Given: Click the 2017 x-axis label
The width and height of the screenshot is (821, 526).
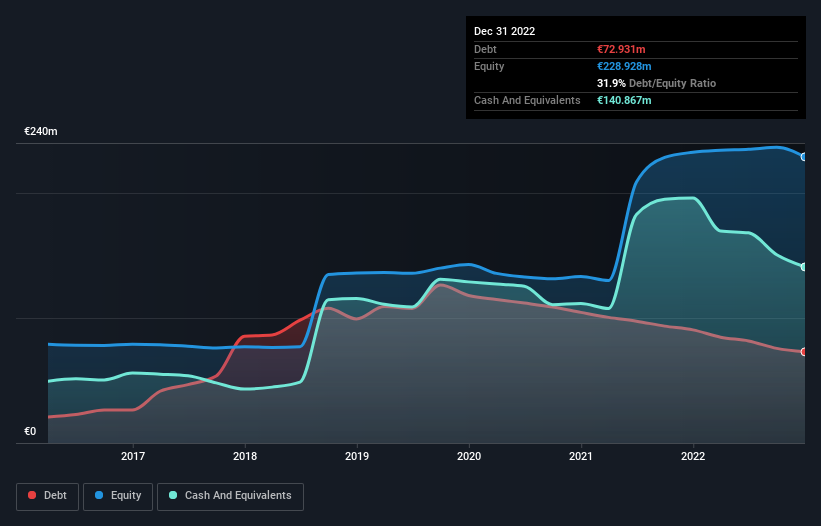Looking at the screenshot, I should (133, 456).
